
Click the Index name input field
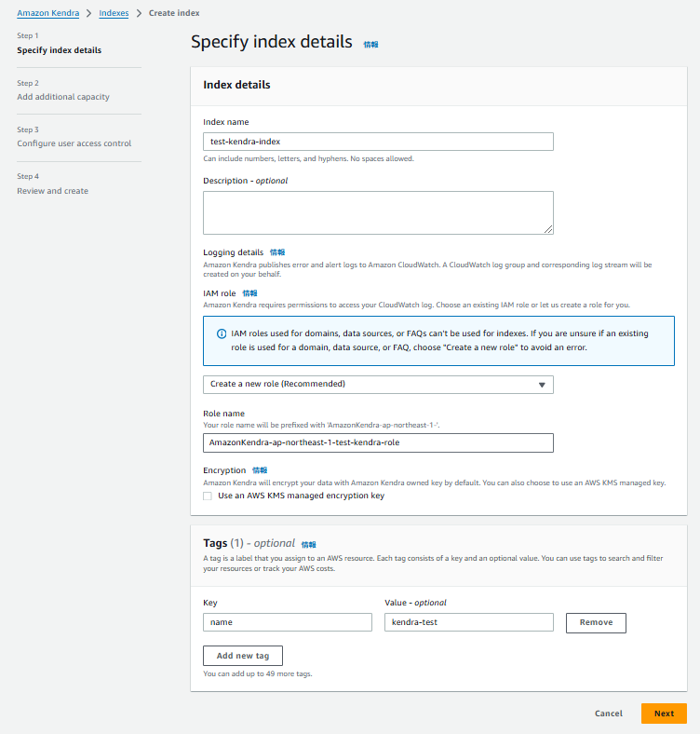tap(378, 142)
